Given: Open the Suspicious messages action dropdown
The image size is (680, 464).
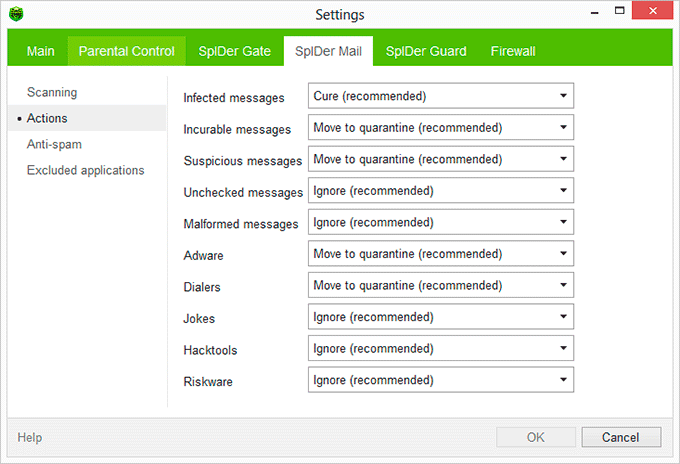Looking at the screenshot, I should (441, 159).
